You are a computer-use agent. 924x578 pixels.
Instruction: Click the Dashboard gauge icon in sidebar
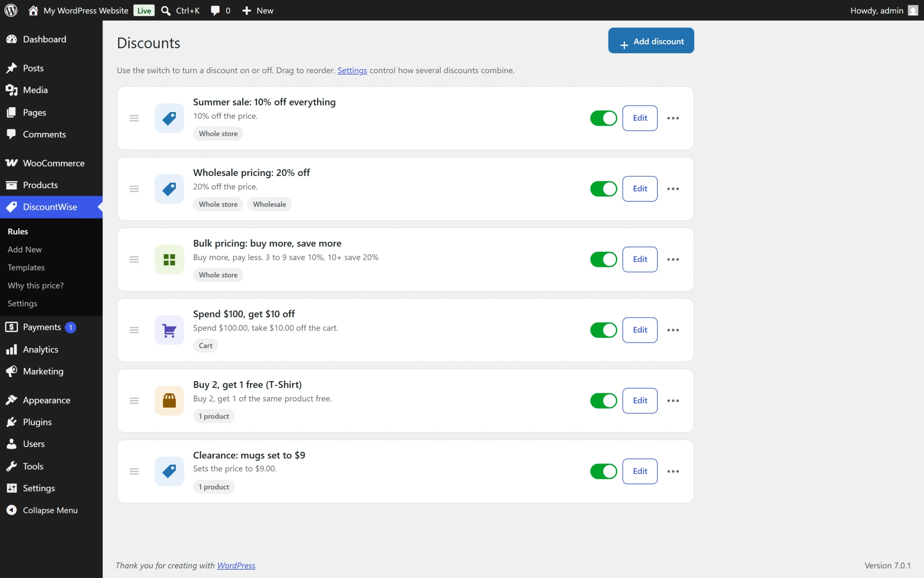point(12,39)
